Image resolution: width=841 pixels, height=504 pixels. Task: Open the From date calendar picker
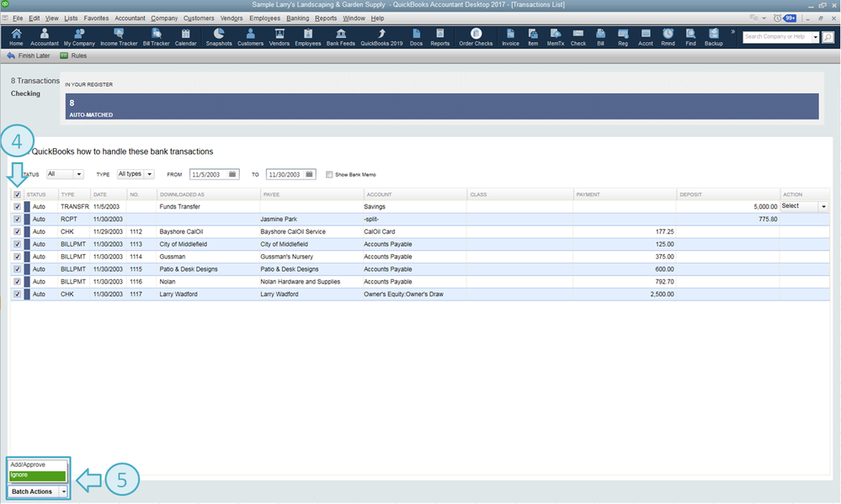point(232,174)
